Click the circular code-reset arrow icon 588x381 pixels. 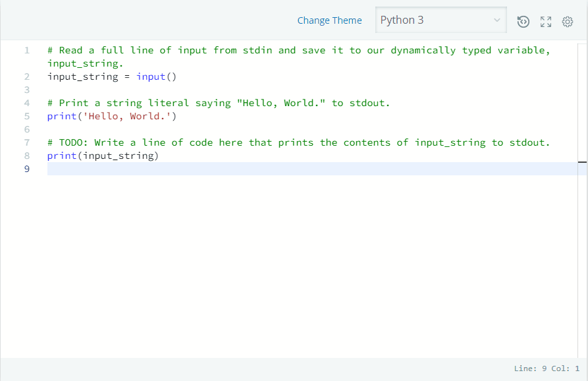(523, 21)
